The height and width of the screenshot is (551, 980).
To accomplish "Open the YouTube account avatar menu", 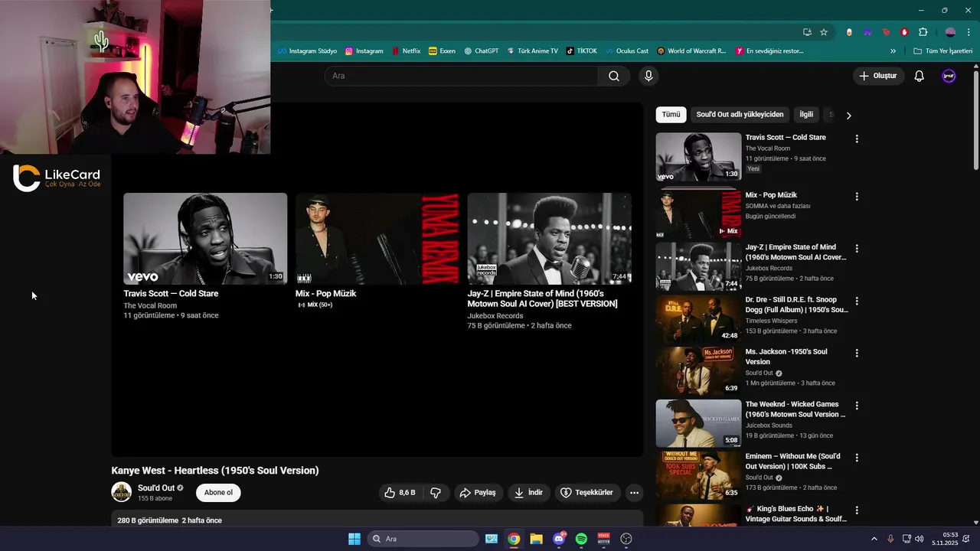I will pos(949,76).
